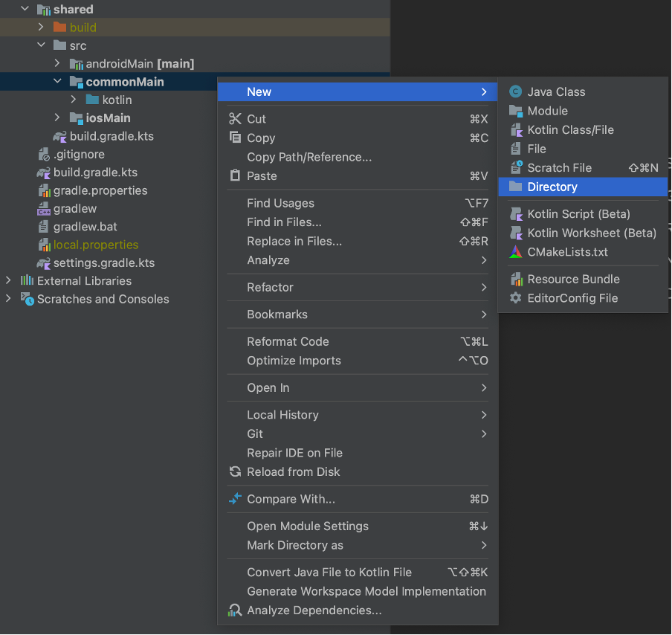Click the EditorConfig File gear icon
672x635 pixels.
(x=516, y=298)
